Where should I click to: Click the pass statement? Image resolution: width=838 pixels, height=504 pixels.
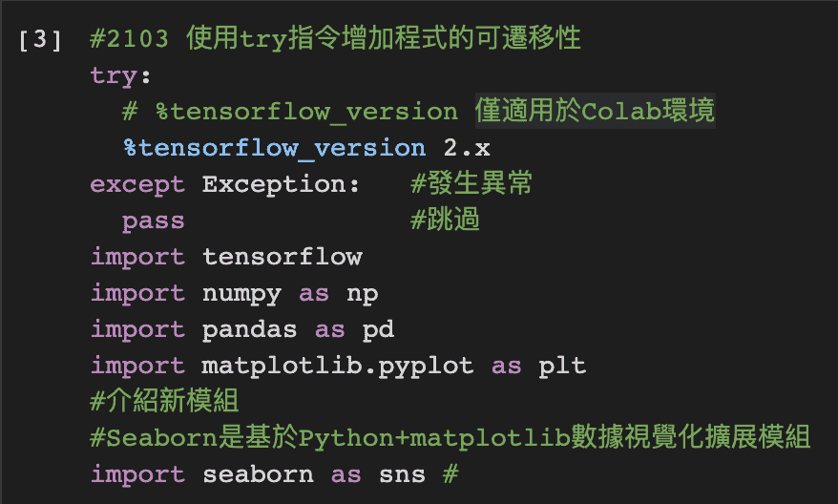pos(154,221)
